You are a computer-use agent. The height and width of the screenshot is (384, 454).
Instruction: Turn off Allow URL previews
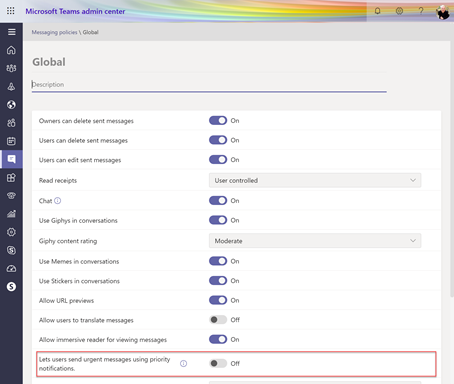click(x=218, y=300)
